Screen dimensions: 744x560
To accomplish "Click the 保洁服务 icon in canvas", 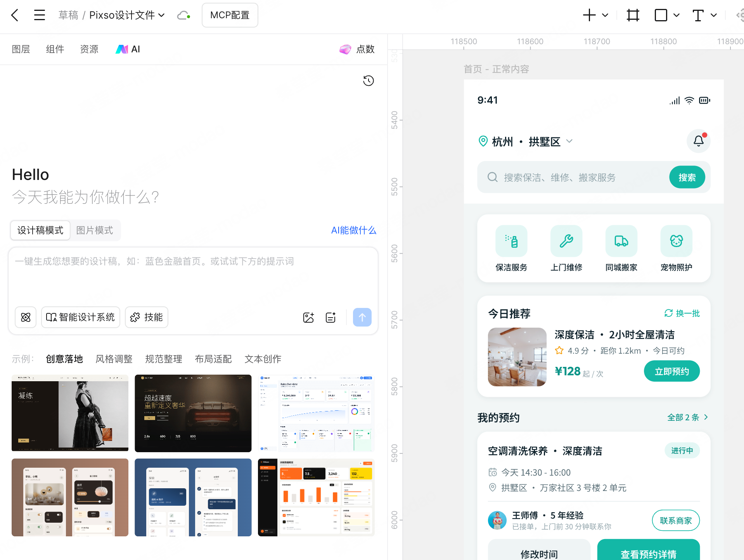I will pyautogui.click(x=511, y=241).
